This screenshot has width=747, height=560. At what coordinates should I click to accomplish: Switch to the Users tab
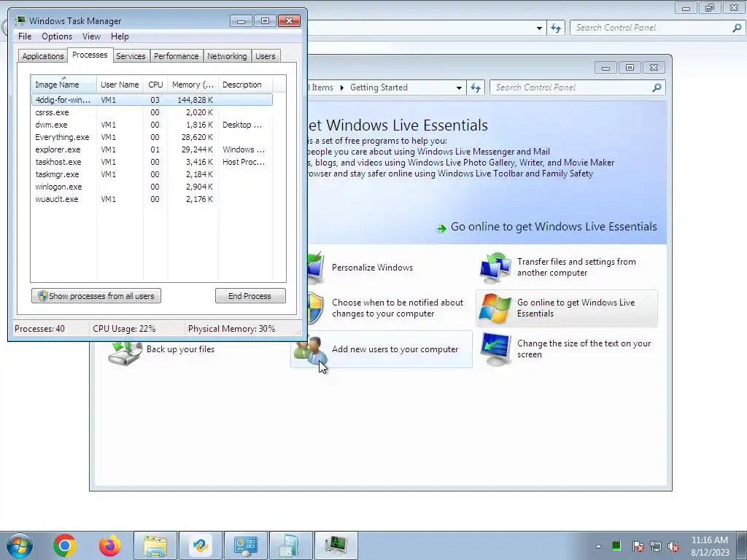pyautogui.click(x=266, y=56)
